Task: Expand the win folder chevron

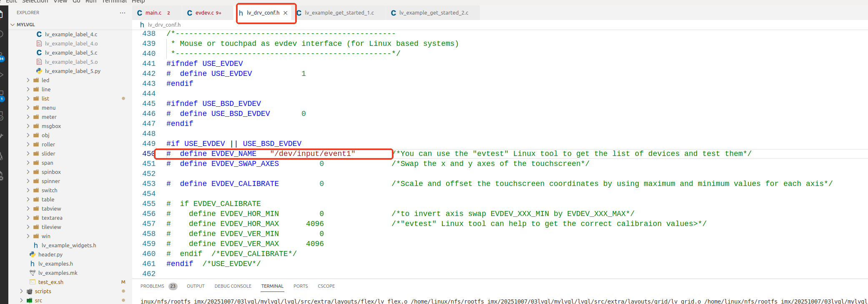Action: (28, 236)
